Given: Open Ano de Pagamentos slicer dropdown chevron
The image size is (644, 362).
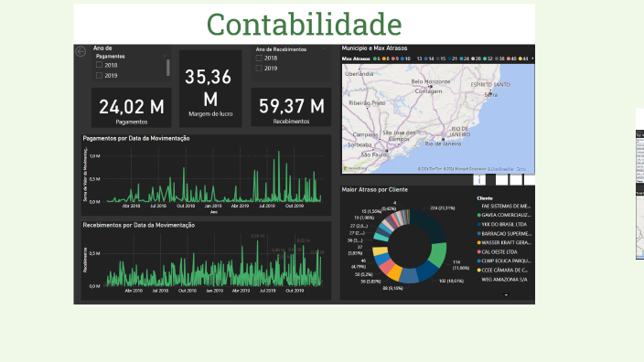Looking at the screenshot, I should tap(165, 56).
